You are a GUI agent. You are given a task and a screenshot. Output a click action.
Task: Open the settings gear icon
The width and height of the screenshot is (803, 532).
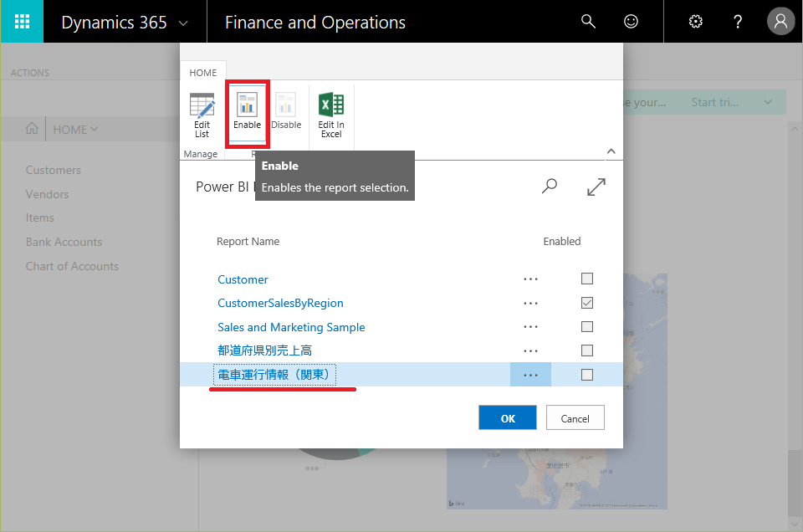click(x=695, y=22)
